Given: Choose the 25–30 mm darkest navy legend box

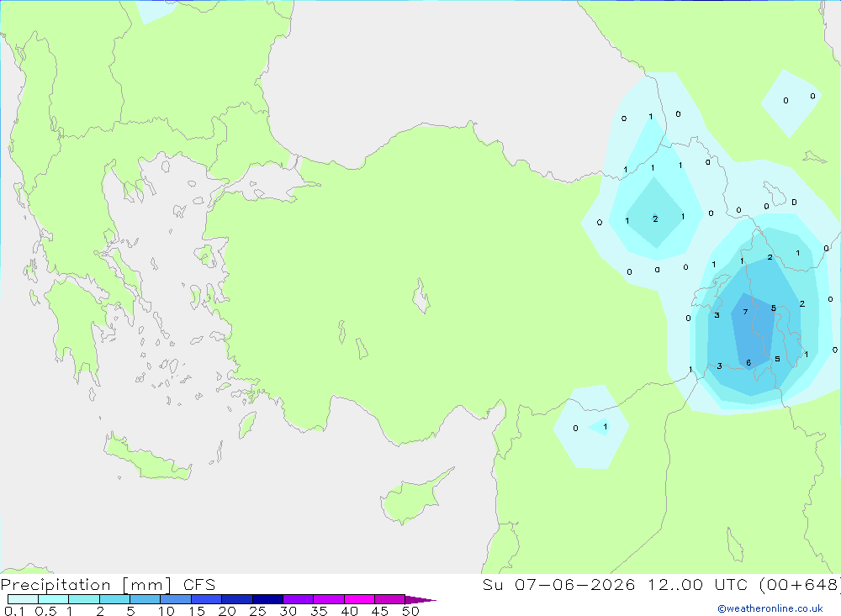Looking at the screenshot, I should [267, 599].
